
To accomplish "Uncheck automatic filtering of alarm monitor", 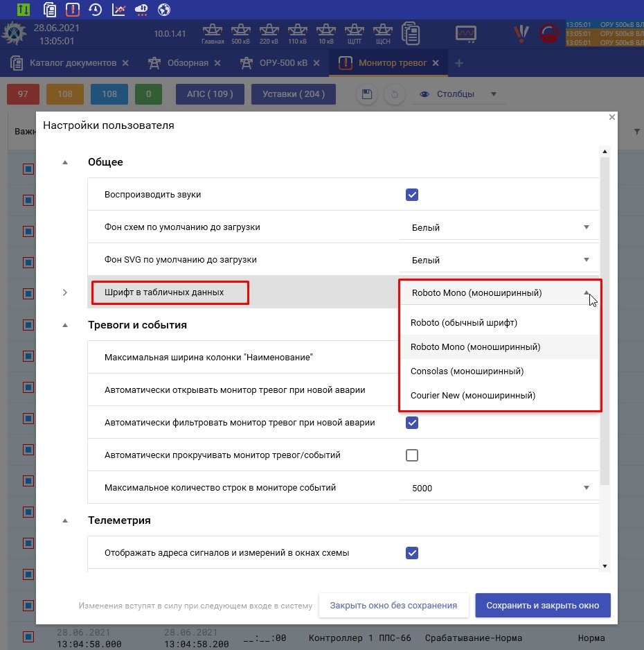I will coord(412,423).
